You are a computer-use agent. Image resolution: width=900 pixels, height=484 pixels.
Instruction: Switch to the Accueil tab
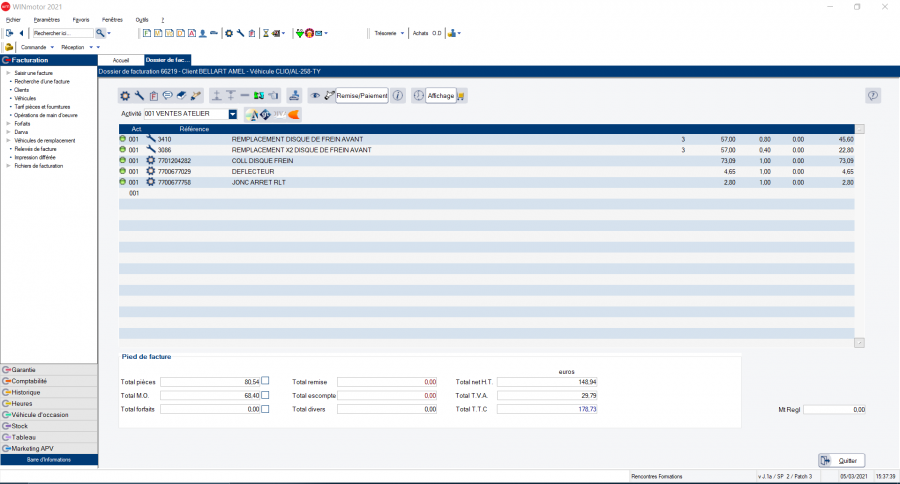pos(121,60)
